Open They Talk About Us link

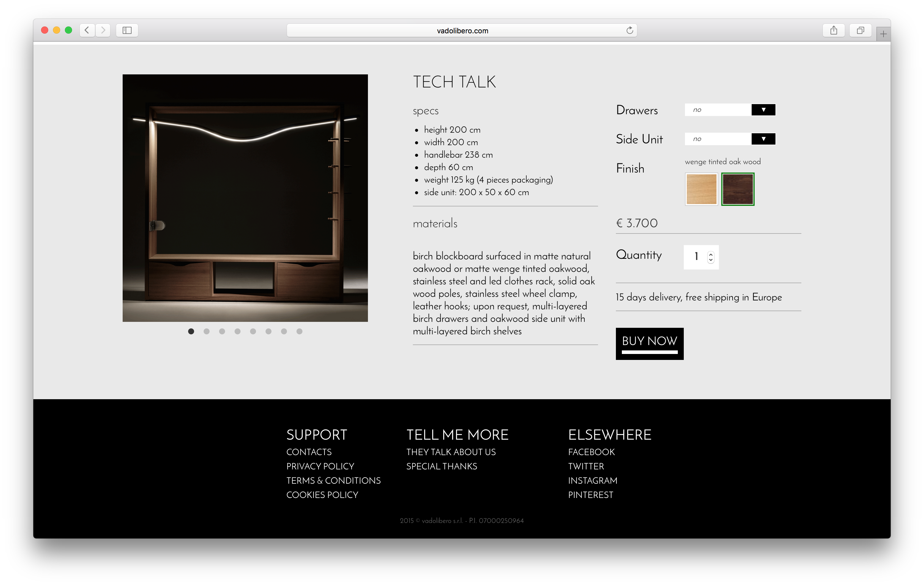coord(451,452)
